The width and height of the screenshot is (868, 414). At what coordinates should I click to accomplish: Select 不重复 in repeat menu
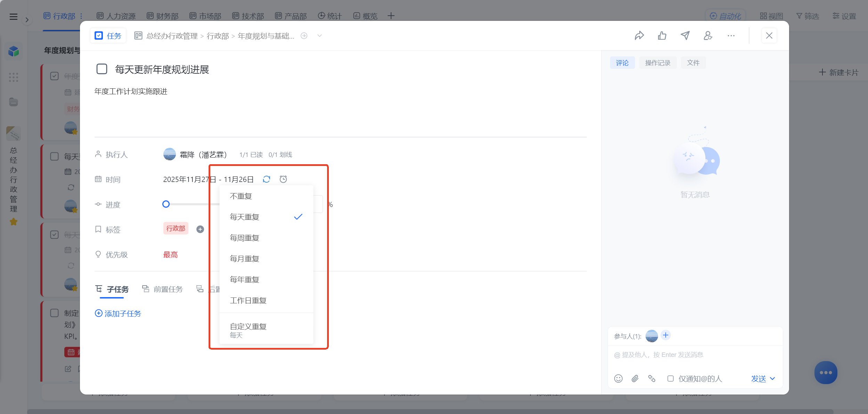coord(266,196)
